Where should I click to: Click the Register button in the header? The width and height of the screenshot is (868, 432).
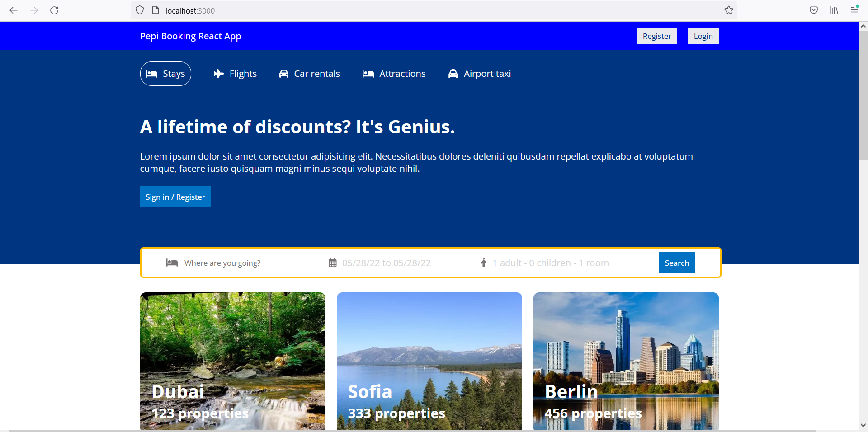pyautogui.click(x=656, y=36)
